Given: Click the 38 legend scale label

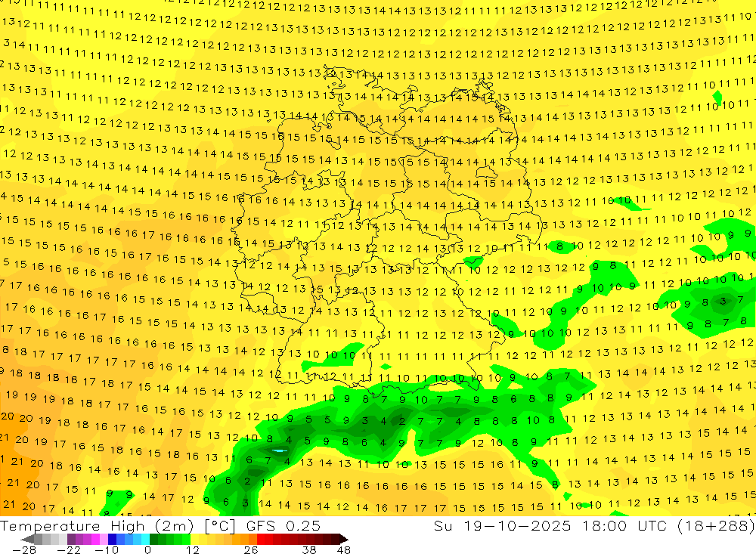Looking at the screenshot, I should (309, 550).
